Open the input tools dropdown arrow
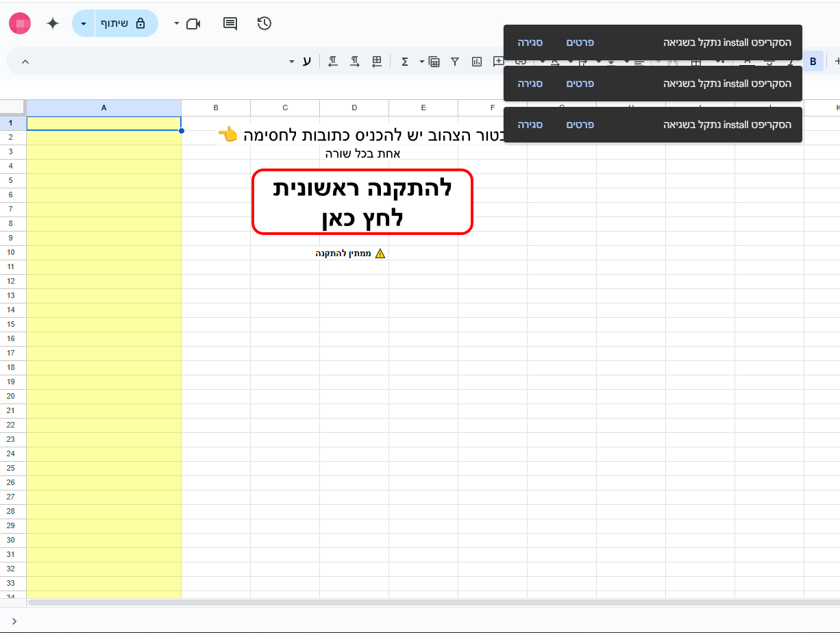This screenshot has height=633, width=840. (291, 62)
